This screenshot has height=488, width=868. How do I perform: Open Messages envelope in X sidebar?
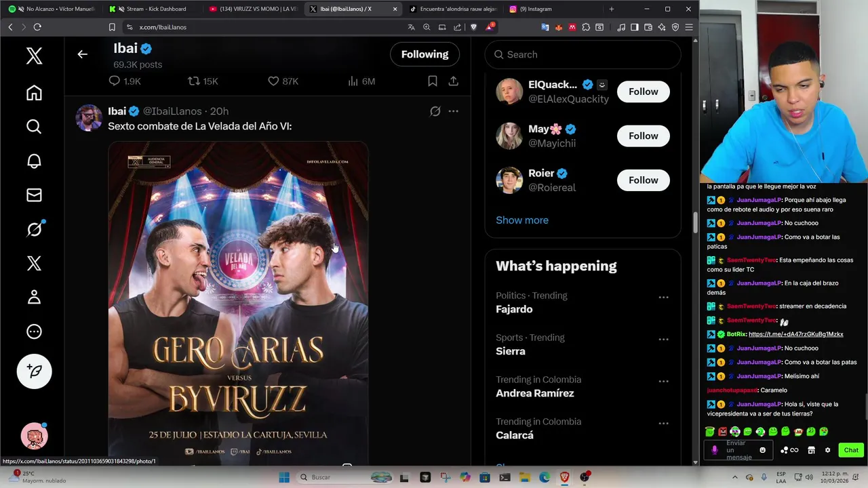(34, 195)
